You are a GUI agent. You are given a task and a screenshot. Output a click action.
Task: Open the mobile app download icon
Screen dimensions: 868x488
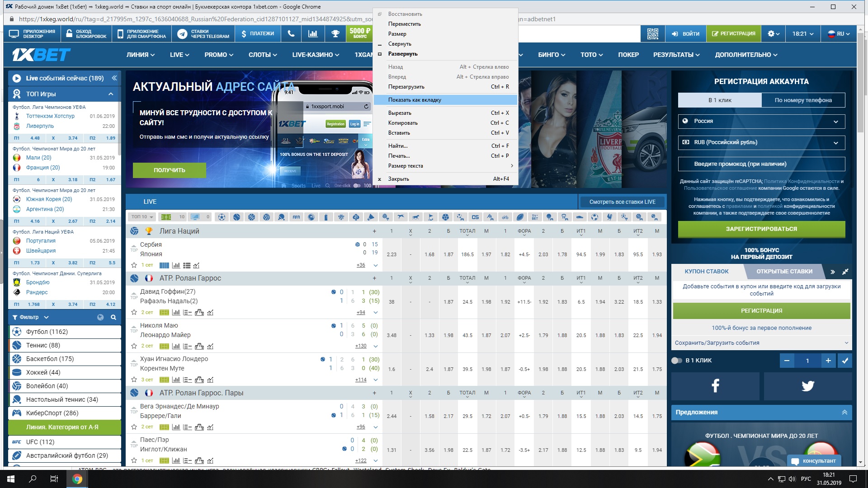(x=142, y=34)
